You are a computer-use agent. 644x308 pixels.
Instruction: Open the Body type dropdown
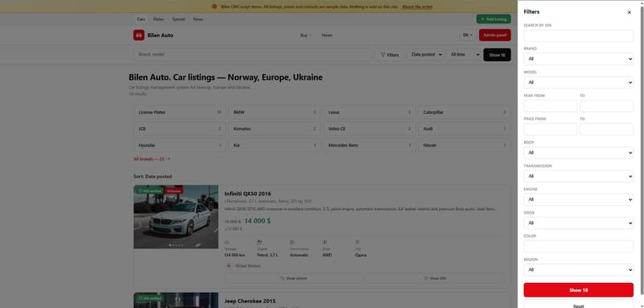coord(578,152)
